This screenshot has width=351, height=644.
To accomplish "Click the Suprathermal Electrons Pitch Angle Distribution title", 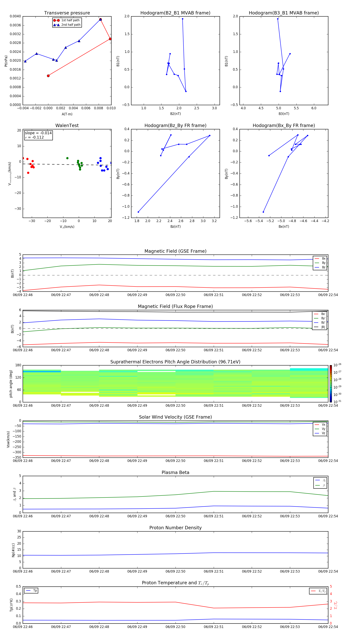I will click(175, 362).
